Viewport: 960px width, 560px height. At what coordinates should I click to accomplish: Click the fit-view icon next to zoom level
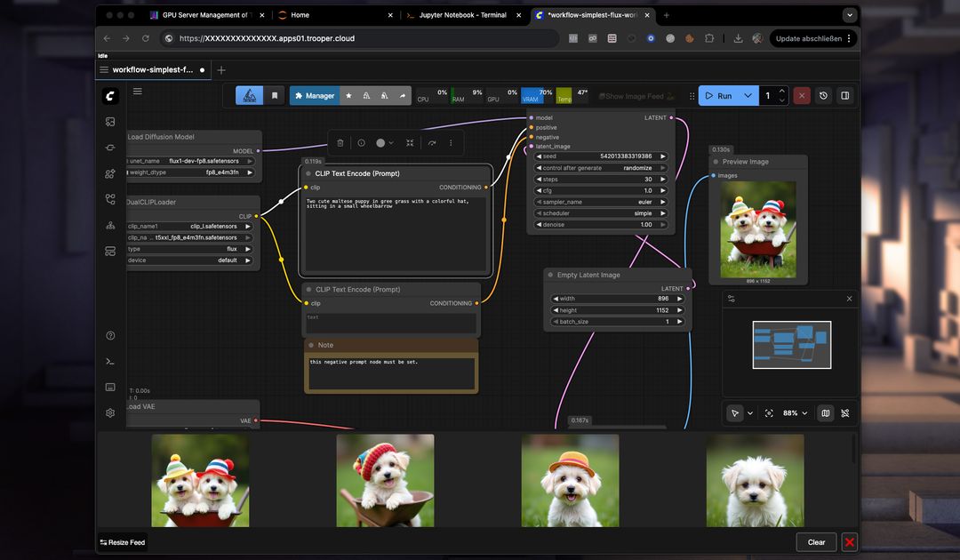[x=769, y=412]
